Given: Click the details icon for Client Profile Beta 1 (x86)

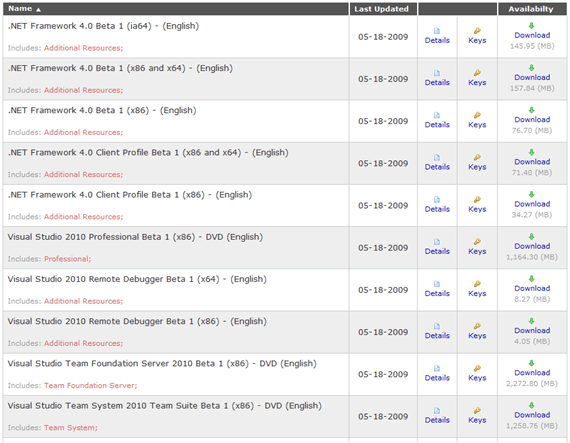Looking at the screenshot, I should pyautogui.click(x=437, y=200).
